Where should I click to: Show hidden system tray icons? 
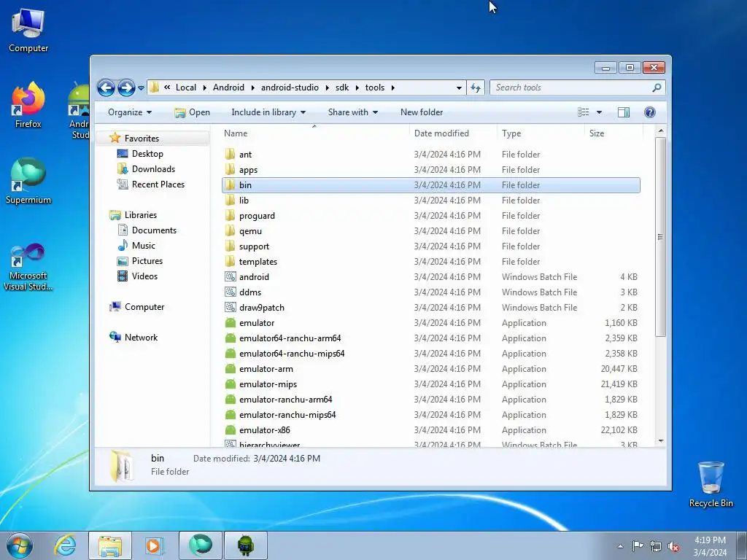point(620,546)
